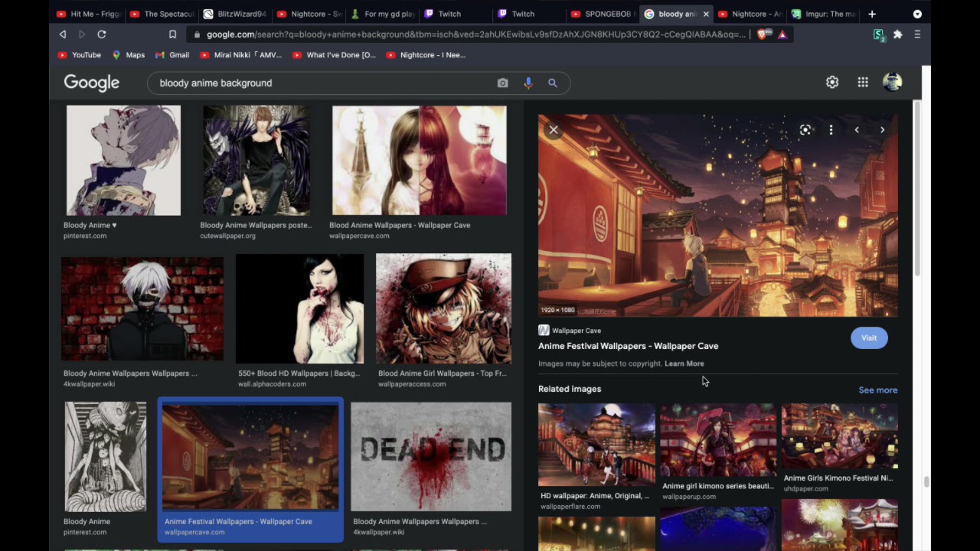Open the Maps bookmark

coord(129,55)
